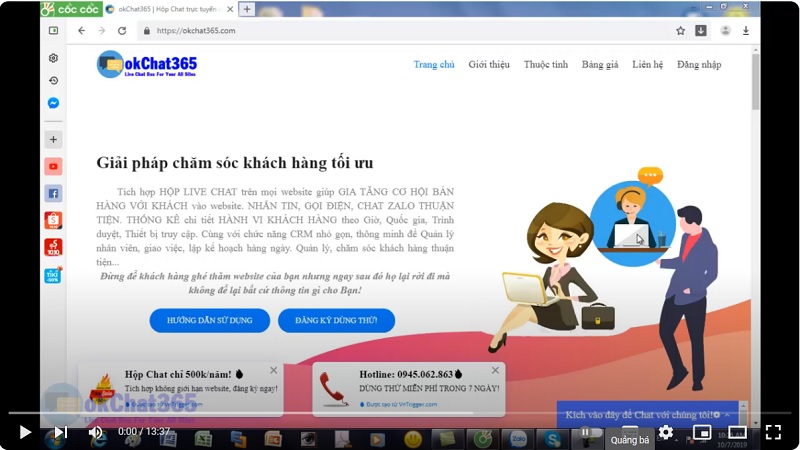Toggle the autoplay switch in player controls
The width and height of the screenshot is (800, 450).
[x=589, y=432]
